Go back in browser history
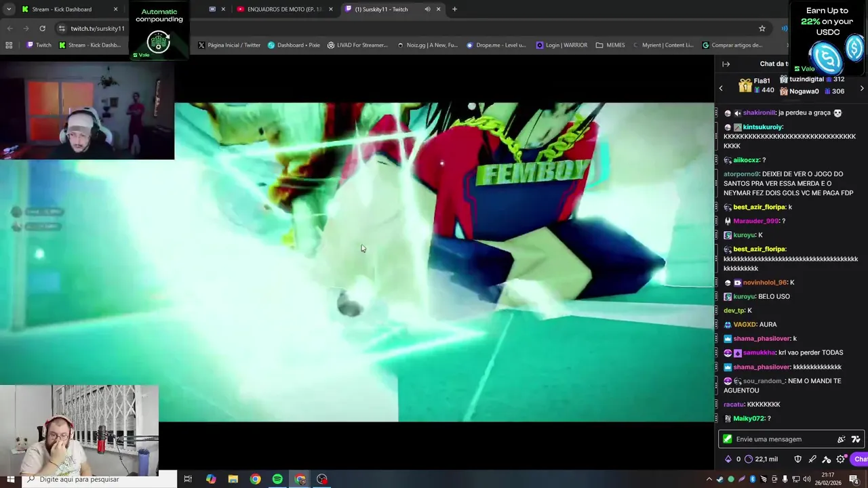Image resolution: width=868 pixels, height=488 pixels. pyautogui.click(x=9, y=28)
